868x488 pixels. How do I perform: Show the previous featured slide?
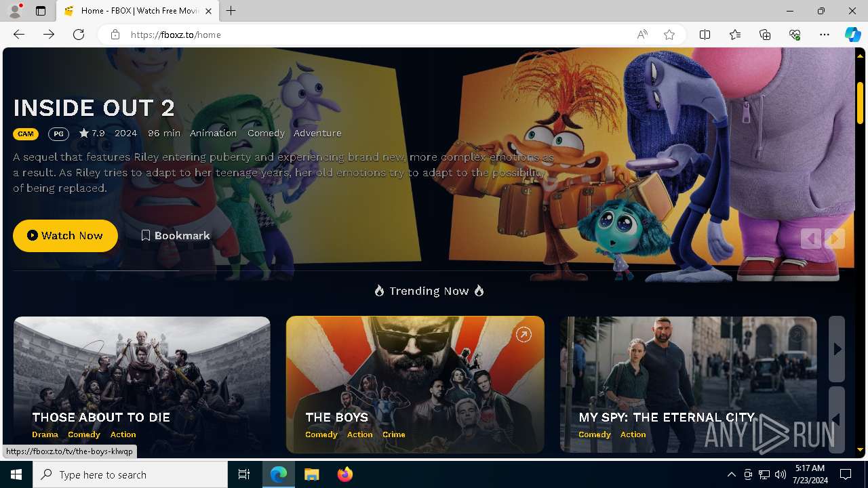coord(810,239)
